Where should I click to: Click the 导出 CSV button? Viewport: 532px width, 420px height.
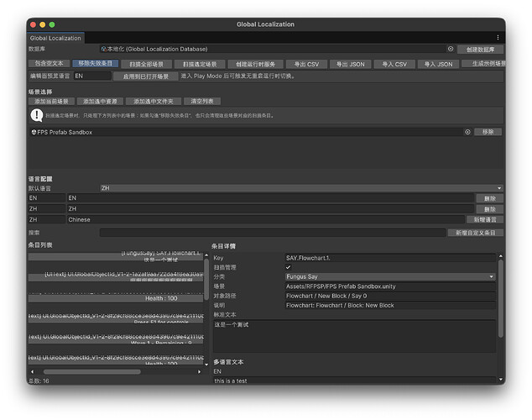(x=306, y=64)
